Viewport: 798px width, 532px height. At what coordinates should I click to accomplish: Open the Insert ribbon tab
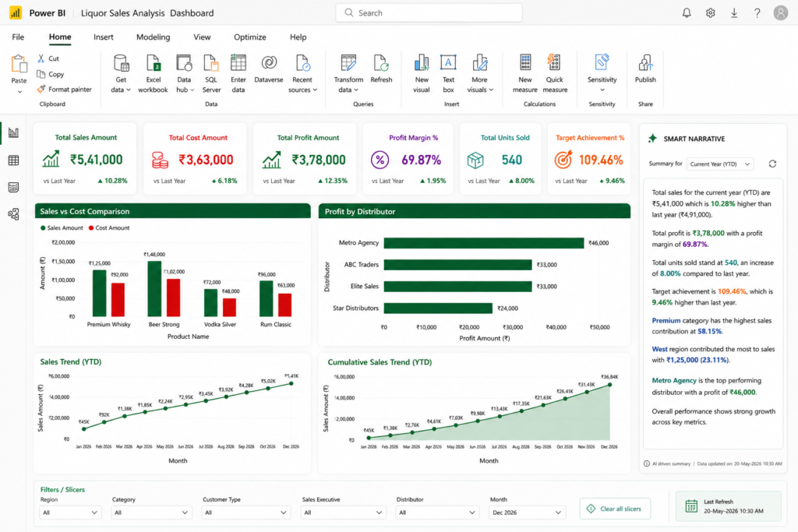[104, 37]
